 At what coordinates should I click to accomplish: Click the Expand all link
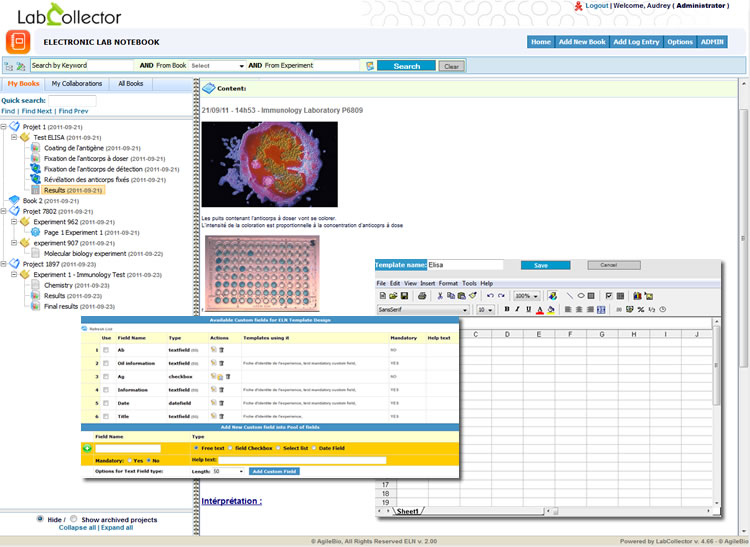point(117,527)
